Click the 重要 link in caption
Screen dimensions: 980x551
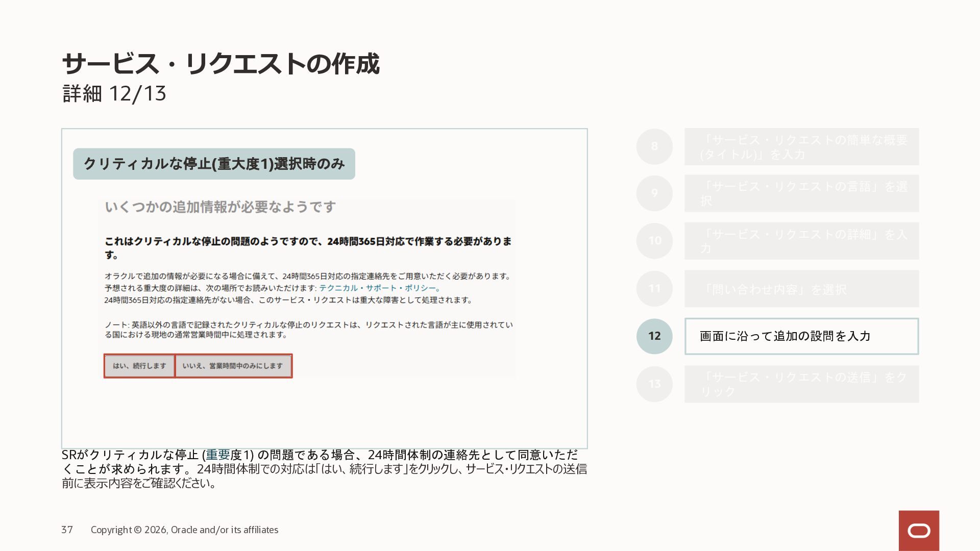click(218, 455)
